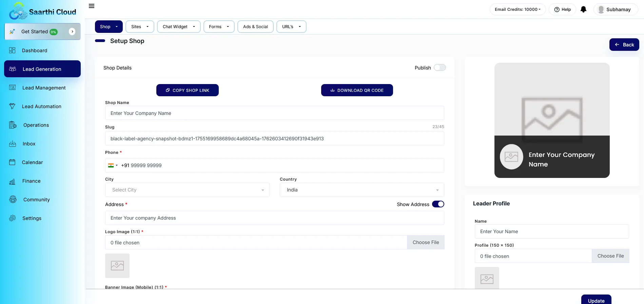Open the Calendar sidebar icon

coord(13,162)
